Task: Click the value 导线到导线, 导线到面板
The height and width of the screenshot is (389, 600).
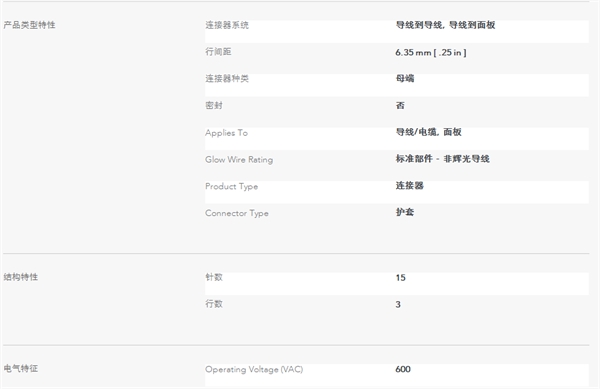Action: pyautogui.click(x=445, y=25)
